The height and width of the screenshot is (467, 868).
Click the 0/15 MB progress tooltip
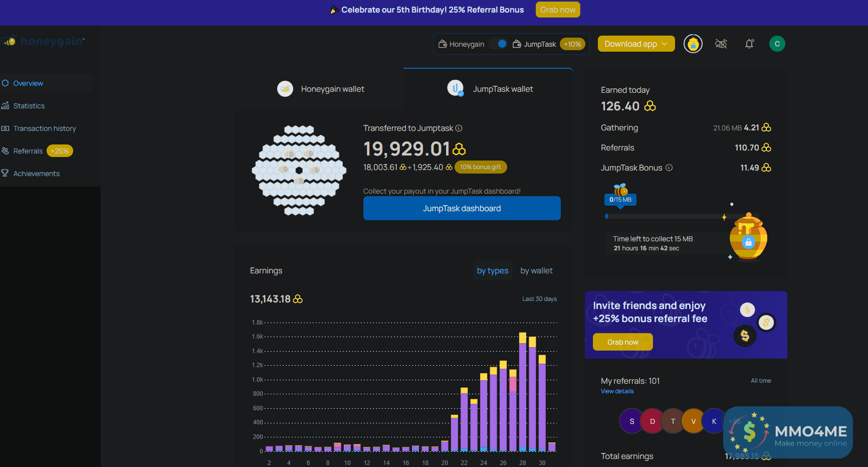620,200
